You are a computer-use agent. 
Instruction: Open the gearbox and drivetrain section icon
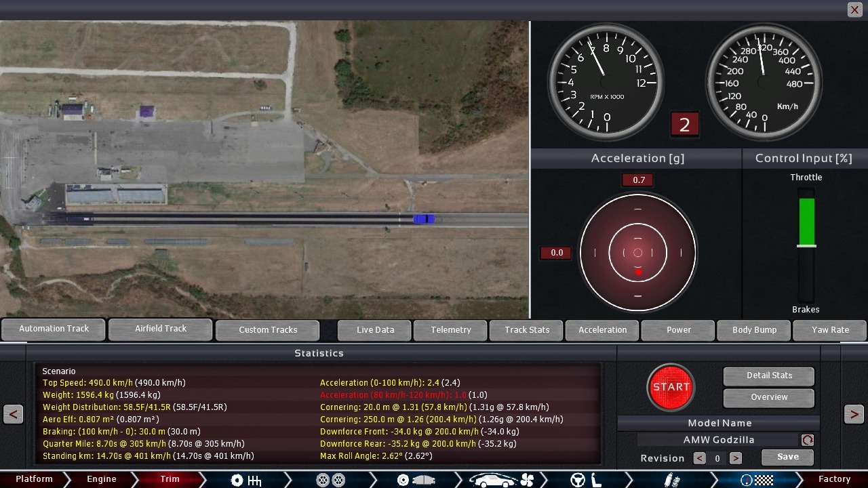pyautogui.click(x=245, y=480)
